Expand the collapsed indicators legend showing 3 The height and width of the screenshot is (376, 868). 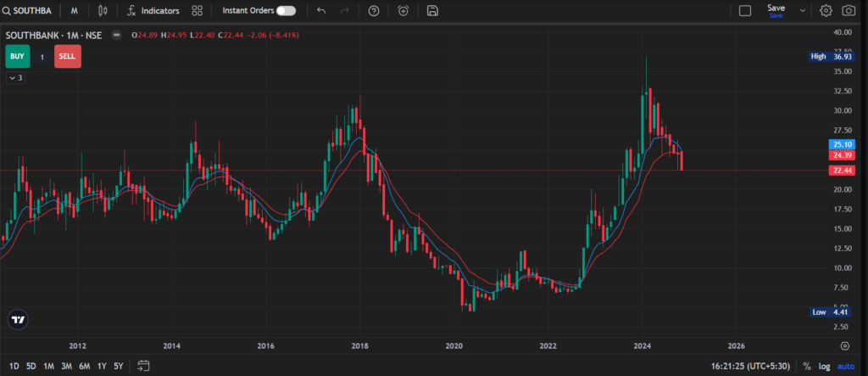pos(15,78)
